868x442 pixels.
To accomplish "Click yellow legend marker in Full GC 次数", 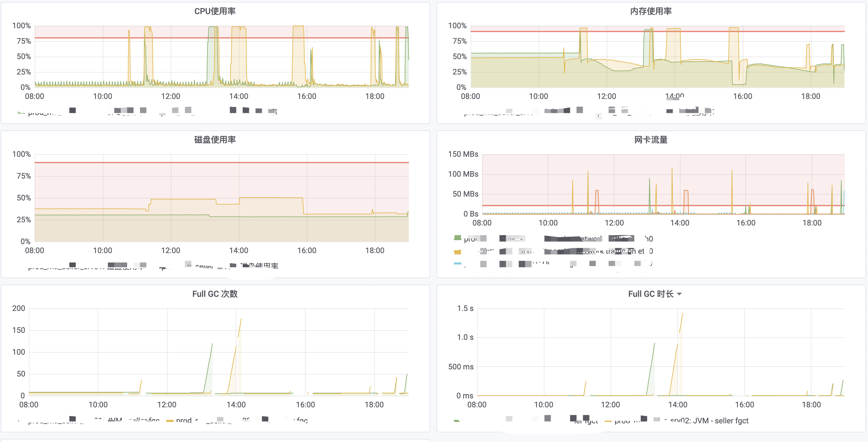I will point(170,420).
